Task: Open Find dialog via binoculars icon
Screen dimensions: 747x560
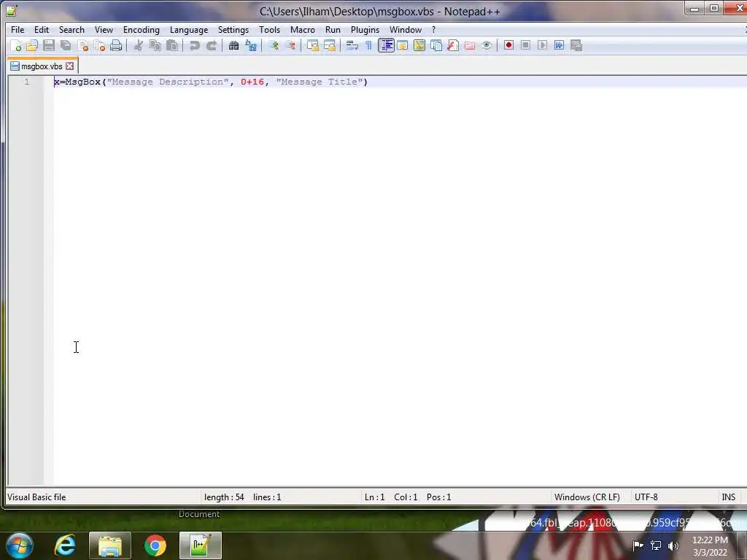Action: pos(234,46)
